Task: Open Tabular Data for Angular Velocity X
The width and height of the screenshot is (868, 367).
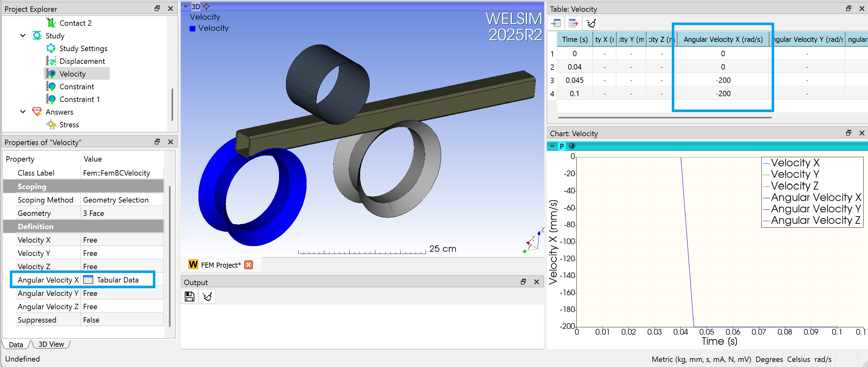Action: point(117,280)
